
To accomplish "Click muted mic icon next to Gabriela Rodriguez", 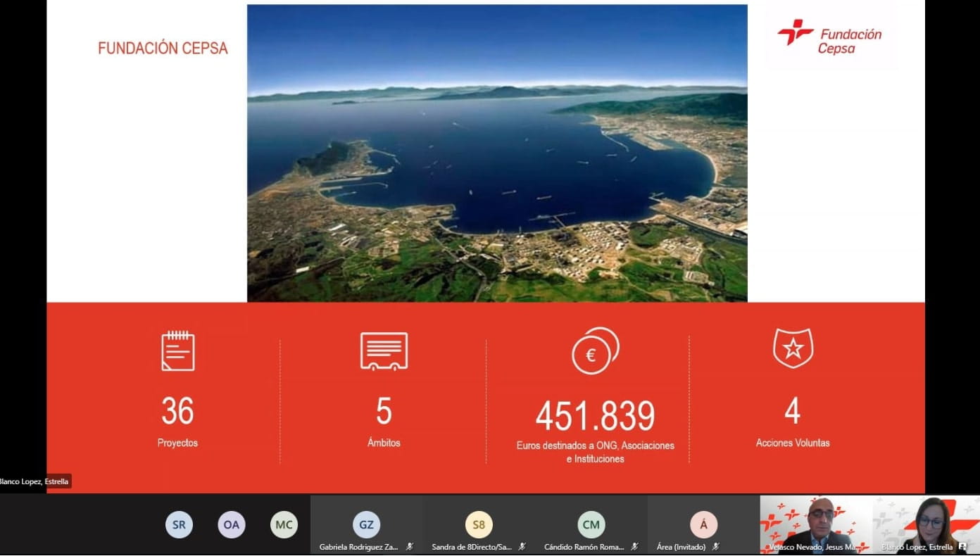I will click(410, 547).
